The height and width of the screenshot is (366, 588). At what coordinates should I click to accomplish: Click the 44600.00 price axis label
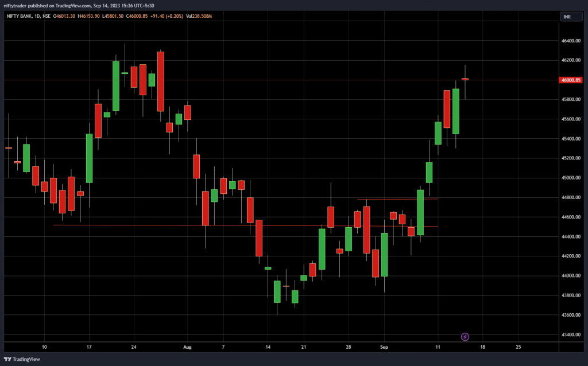pos(571,217)
